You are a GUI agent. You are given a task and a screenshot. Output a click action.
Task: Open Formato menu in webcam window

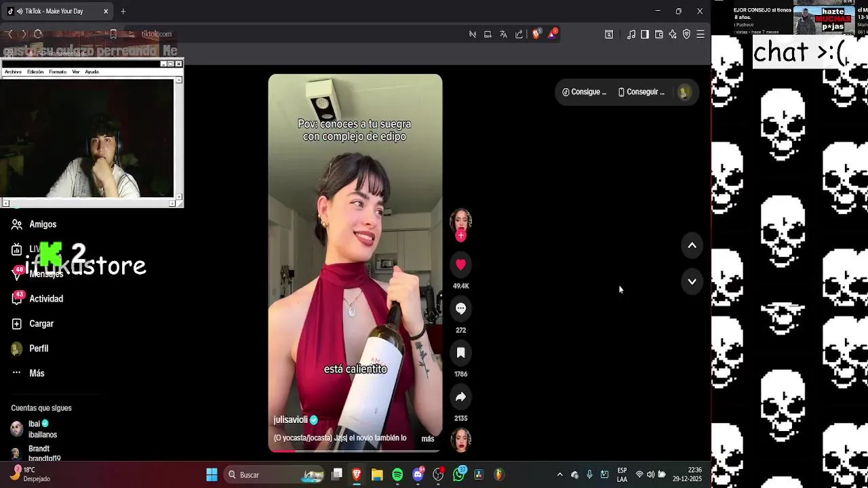[58, 72]
